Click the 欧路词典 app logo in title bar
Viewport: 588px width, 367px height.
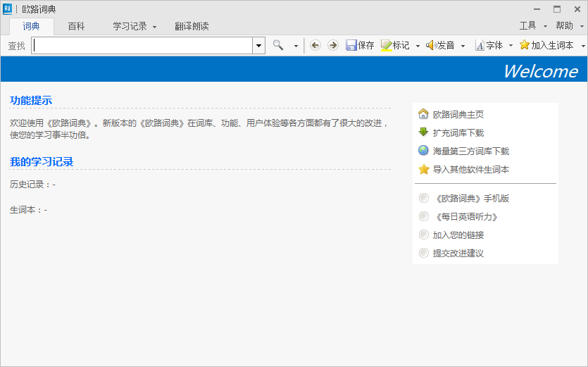8,9
